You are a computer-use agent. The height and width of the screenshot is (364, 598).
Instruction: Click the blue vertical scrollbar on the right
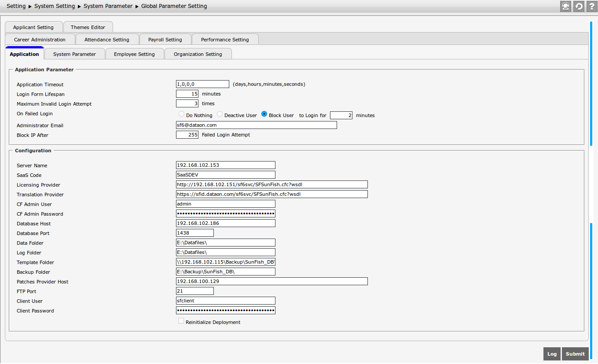(591, 84)
